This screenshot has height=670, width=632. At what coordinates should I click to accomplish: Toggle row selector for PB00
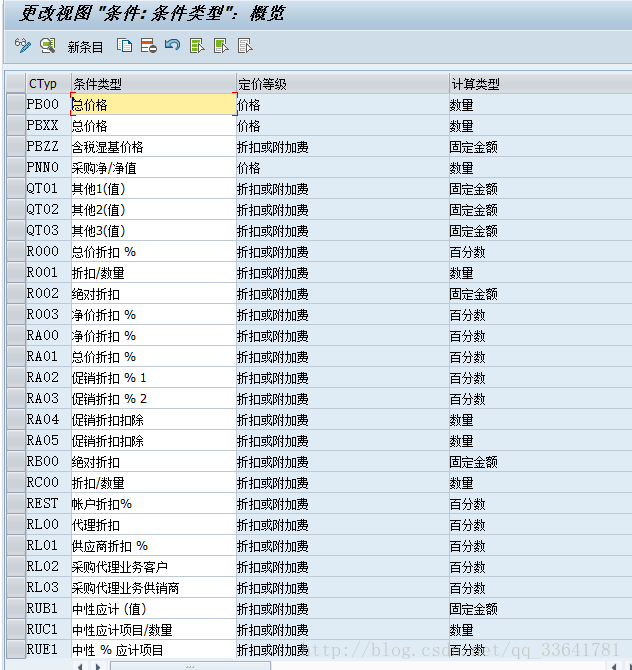coord(16,104)
